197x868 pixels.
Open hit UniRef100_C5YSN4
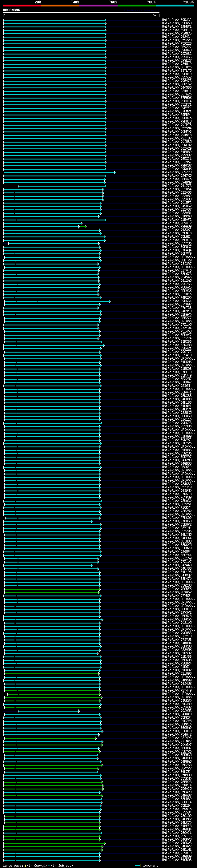[x=177, y=128]
